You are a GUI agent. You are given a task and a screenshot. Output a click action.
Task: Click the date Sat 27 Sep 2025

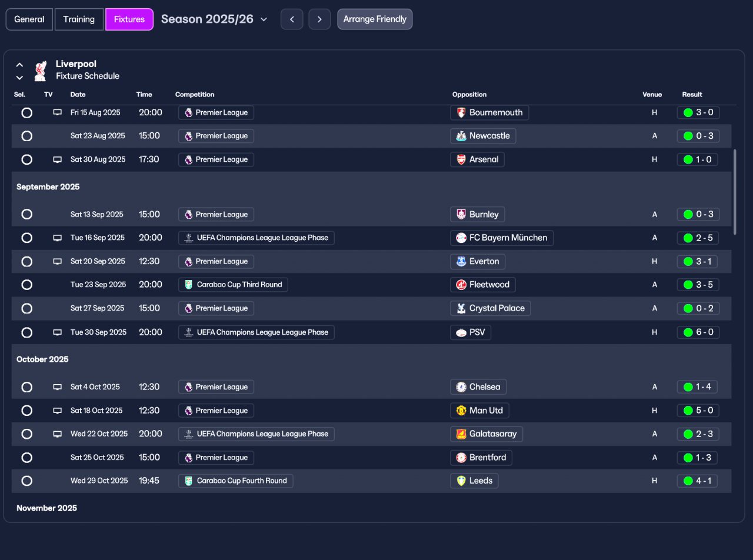click(x=98, y=308)
